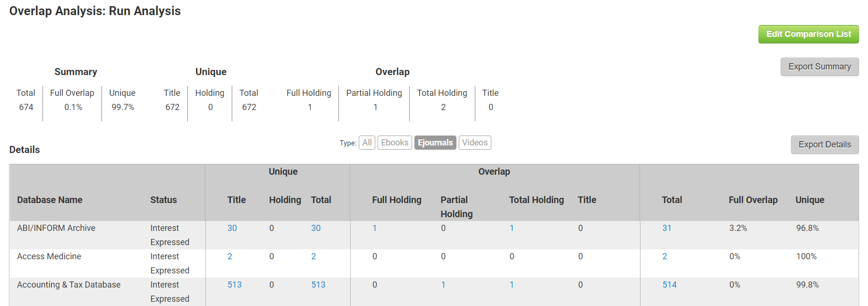Screen dimensions: 868x306
Task: Open Accounting & Tax Database total 514
Action: 669,285
